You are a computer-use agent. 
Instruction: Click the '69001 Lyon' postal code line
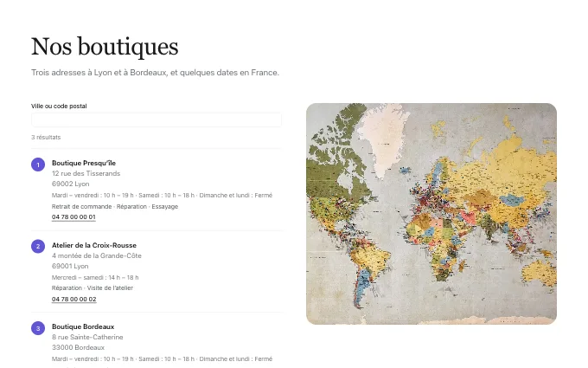point(70,266)
